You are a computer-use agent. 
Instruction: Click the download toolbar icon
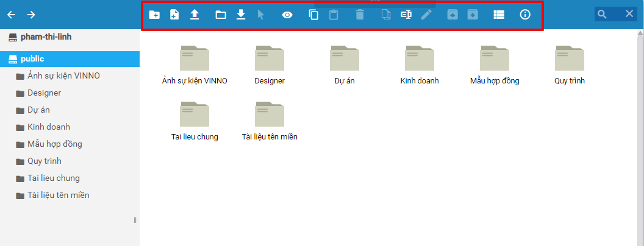[241, 15]
